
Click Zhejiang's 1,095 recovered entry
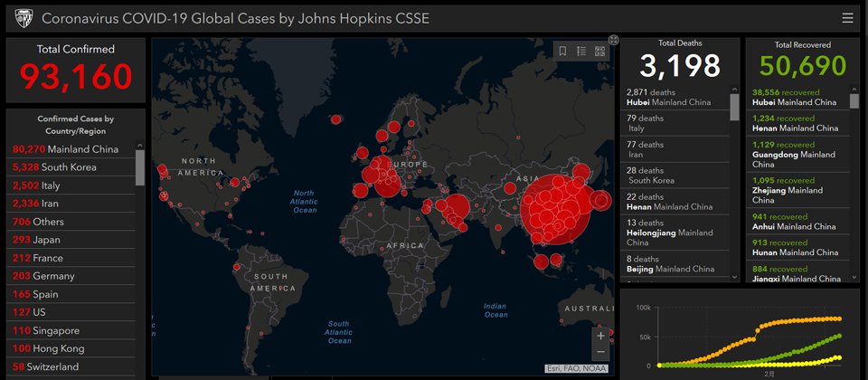pos(798,190)
